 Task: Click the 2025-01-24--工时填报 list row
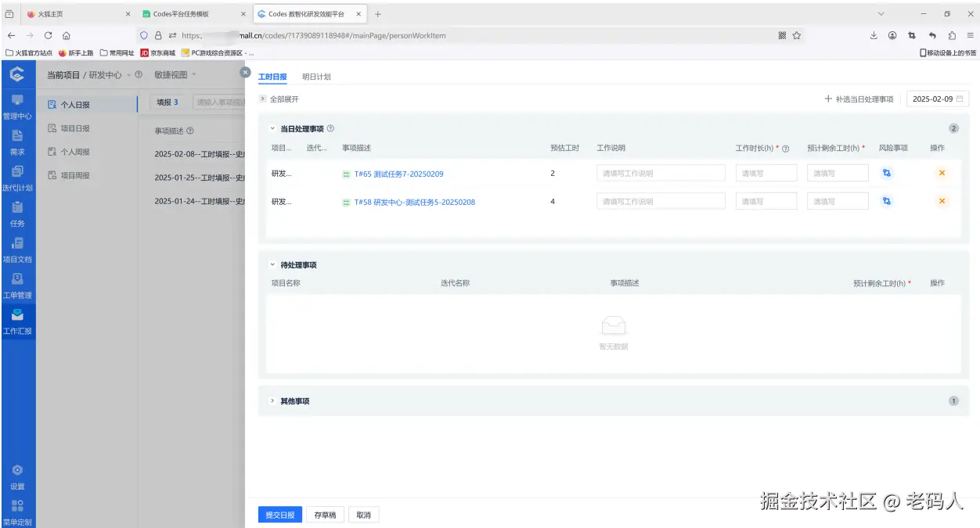click(x=198, y=201)
